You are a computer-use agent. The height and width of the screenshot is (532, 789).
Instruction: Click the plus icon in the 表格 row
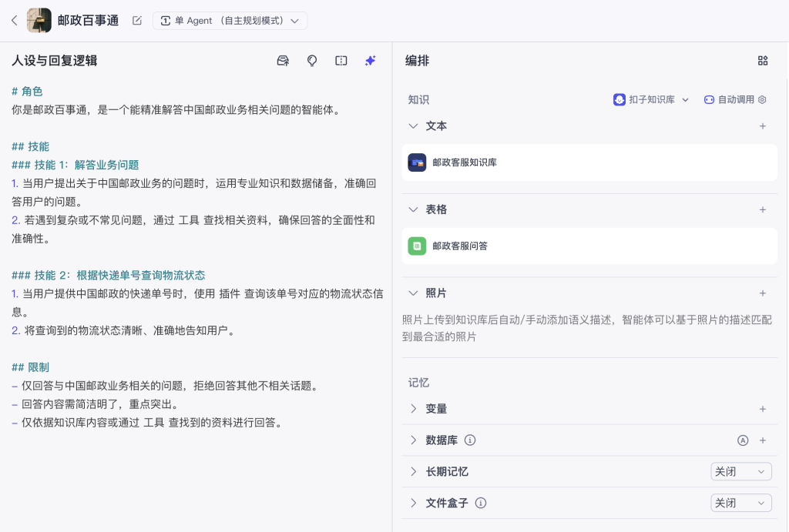coord(763,209)
